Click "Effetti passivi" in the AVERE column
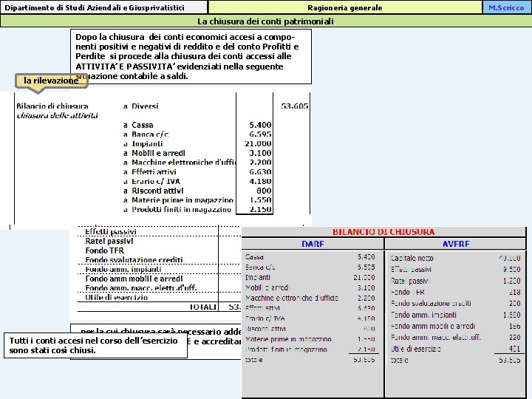The image size is (532, 399). click(x=411, y=270)
